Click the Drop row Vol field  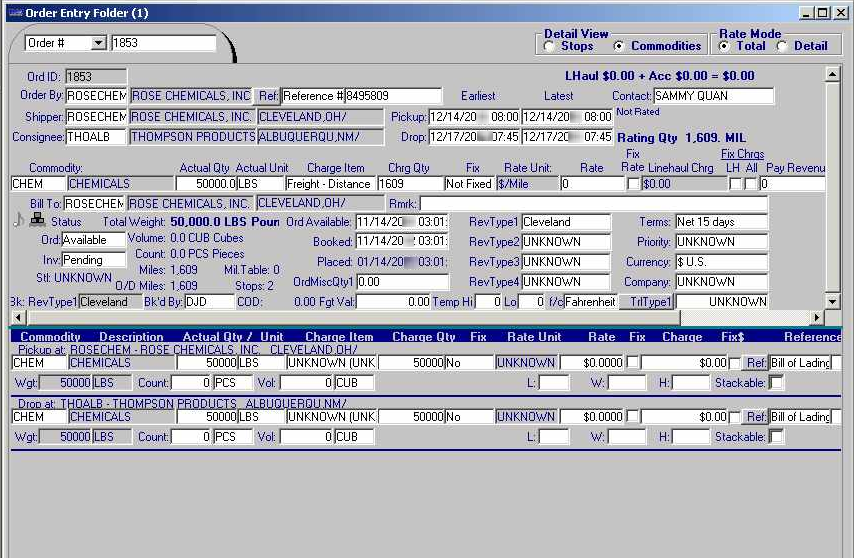(x=306, y=437)
